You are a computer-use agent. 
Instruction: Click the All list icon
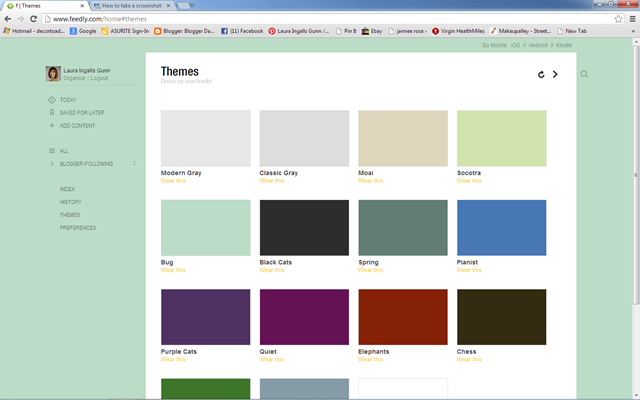(51, 151)
